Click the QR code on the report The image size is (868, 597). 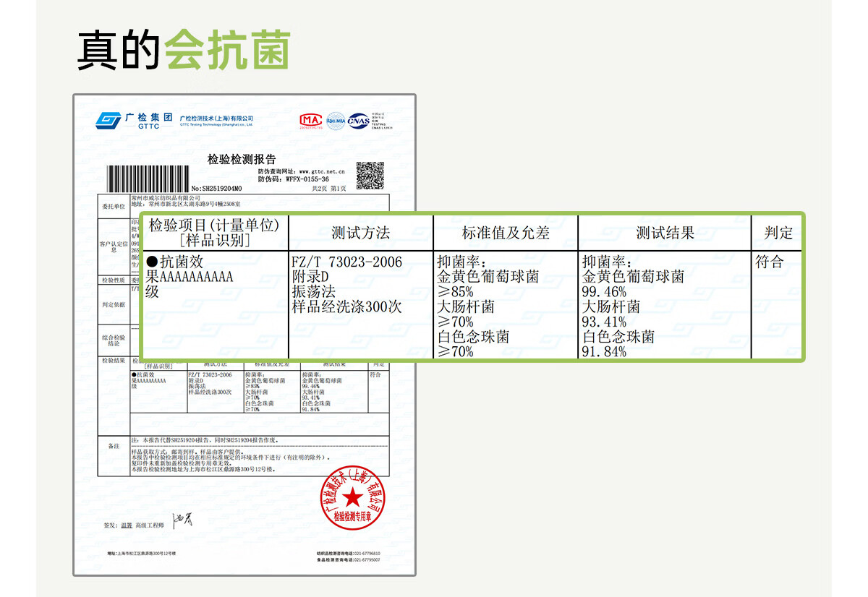pyautogui.click(x=370, y=176)
